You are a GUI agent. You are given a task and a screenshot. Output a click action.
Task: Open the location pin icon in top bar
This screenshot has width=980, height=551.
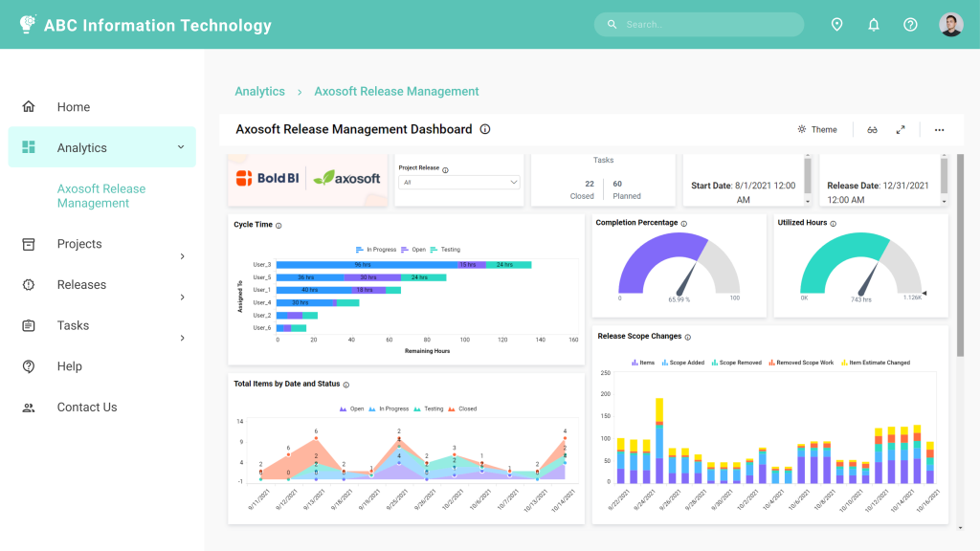tap(836, 24)
